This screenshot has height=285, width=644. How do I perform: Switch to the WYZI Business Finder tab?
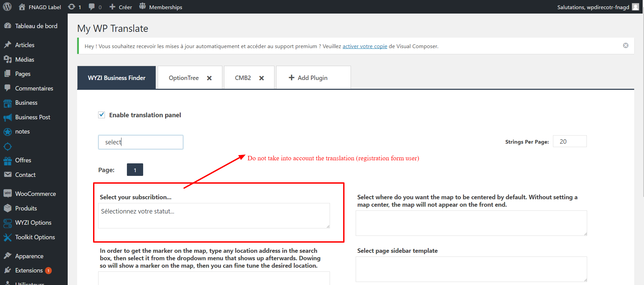coord(116,78)
